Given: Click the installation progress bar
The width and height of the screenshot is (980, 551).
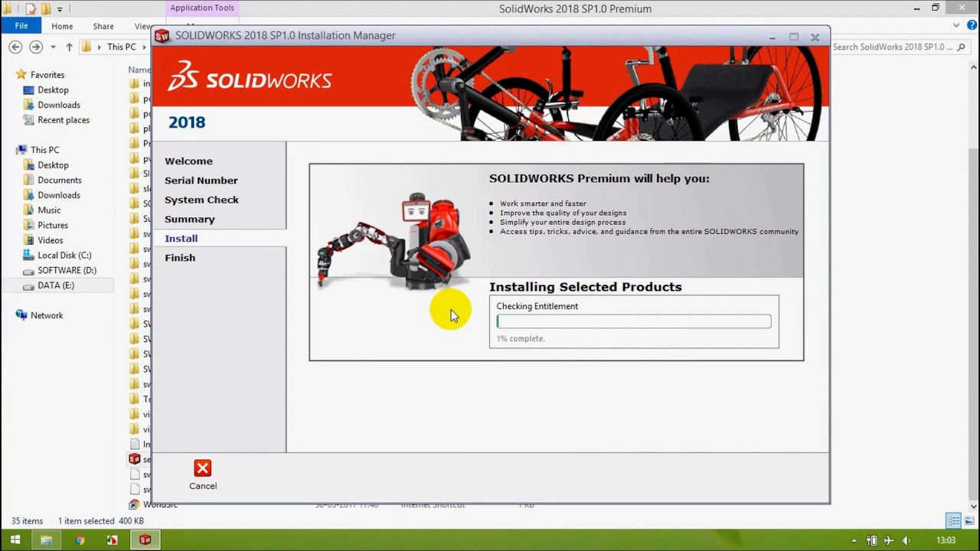Looking at the screenshot, I should pyautogui.click(x=634, y=321).
